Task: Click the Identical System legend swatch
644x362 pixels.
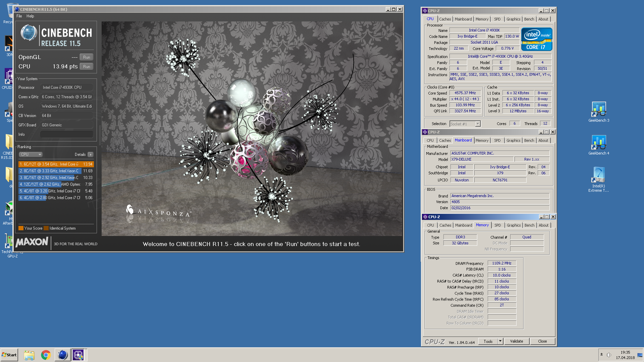Action: coord(46,228)
